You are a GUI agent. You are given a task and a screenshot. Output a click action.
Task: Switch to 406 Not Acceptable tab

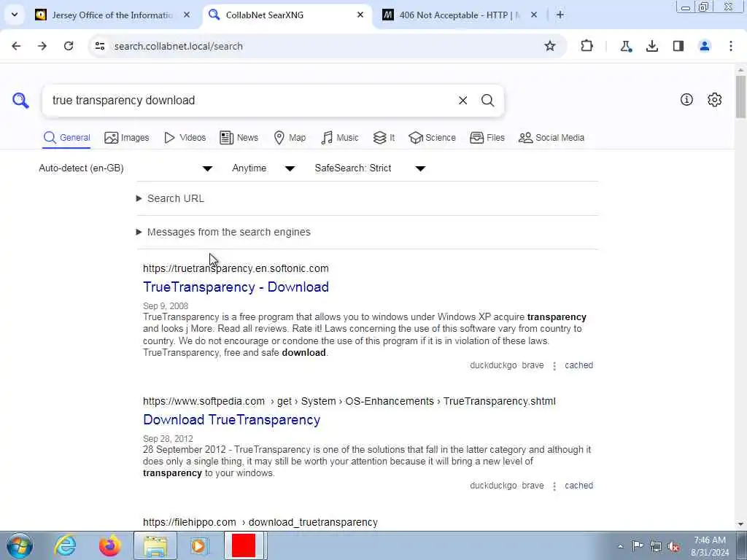coord(460,15)
